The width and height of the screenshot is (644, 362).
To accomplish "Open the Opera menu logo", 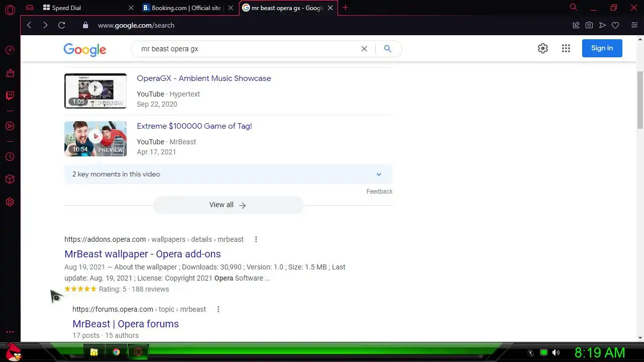I will click(x=10, y=9).
